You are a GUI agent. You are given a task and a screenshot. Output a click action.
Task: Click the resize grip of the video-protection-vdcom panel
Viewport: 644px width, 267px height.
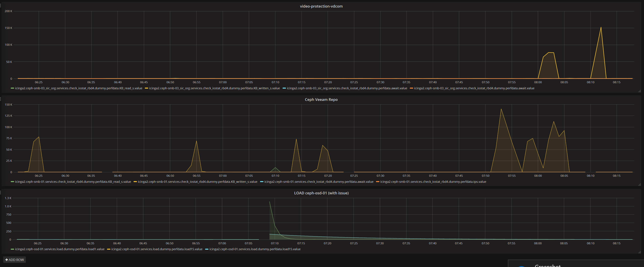pyautogui.click(x=639, y=91)
